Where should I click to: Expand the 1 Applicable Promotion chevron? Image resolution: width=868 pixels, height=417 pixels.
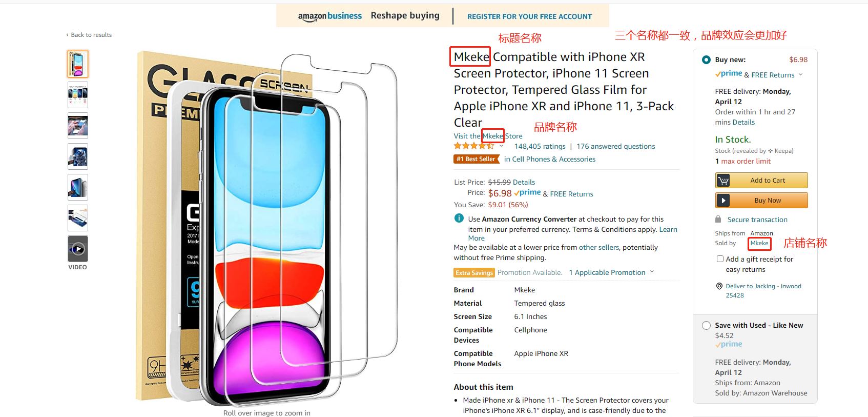652,272
